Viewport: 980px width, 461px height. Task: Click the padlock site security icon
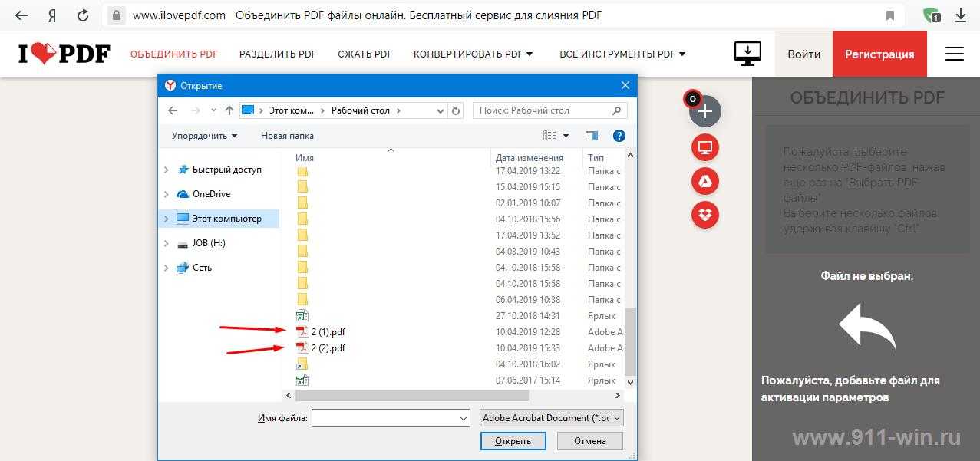click(116, 15)
